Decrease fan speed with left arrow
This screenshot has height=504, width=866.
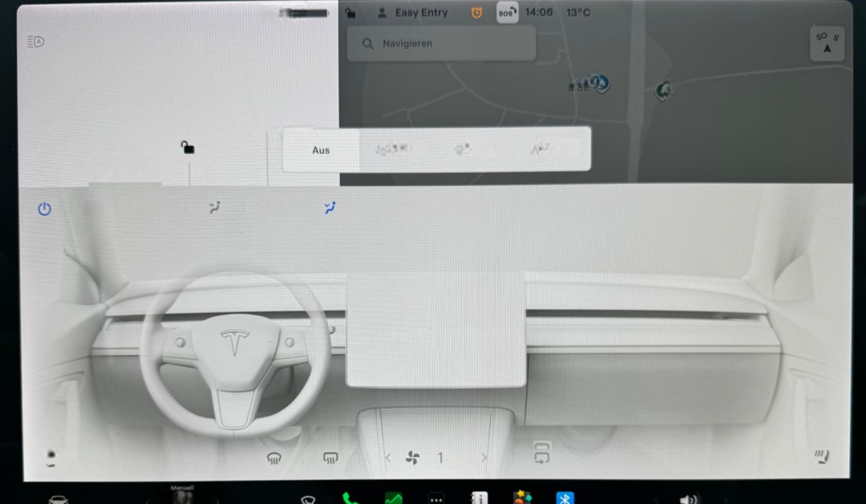[388, 458]
